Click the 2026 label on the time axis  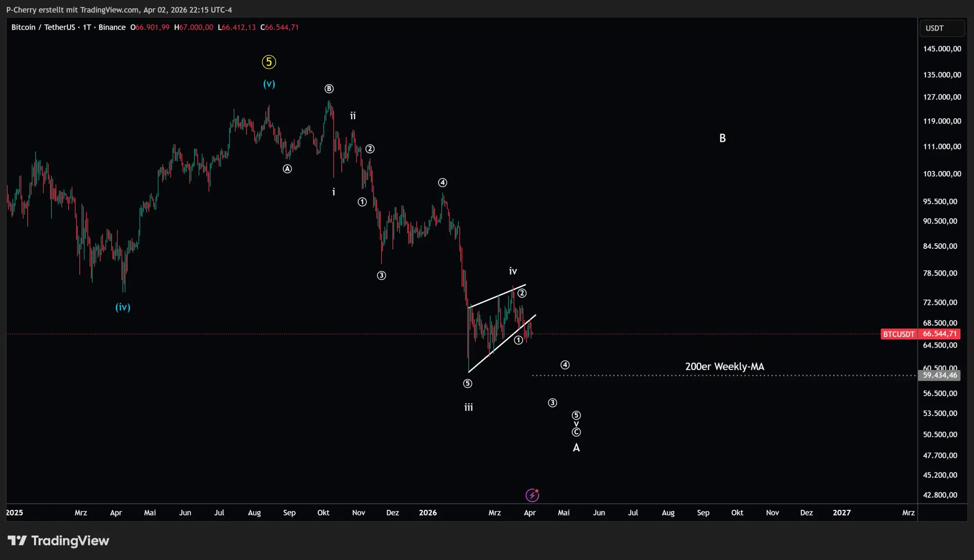point(428,513)
